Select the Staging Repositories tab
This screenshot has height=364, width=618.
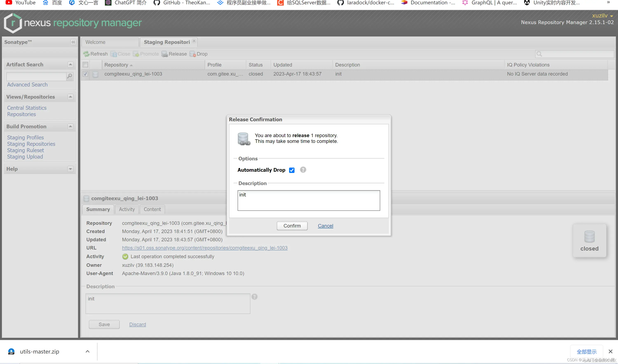pos(167,42)
